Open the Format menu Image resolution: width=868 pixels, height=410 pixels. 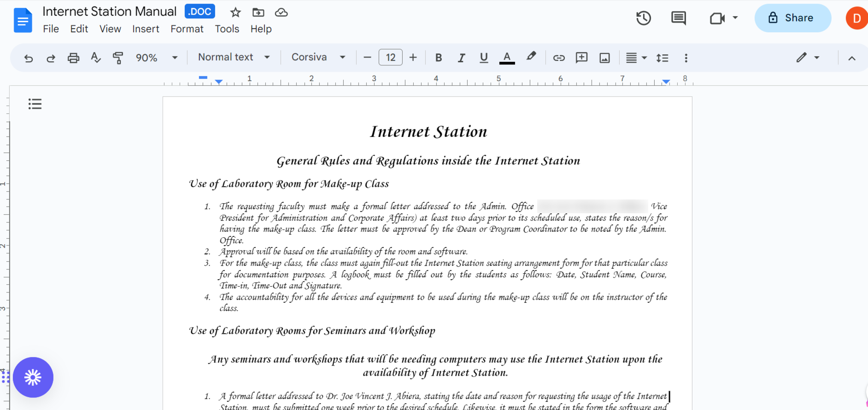point(187,29)
